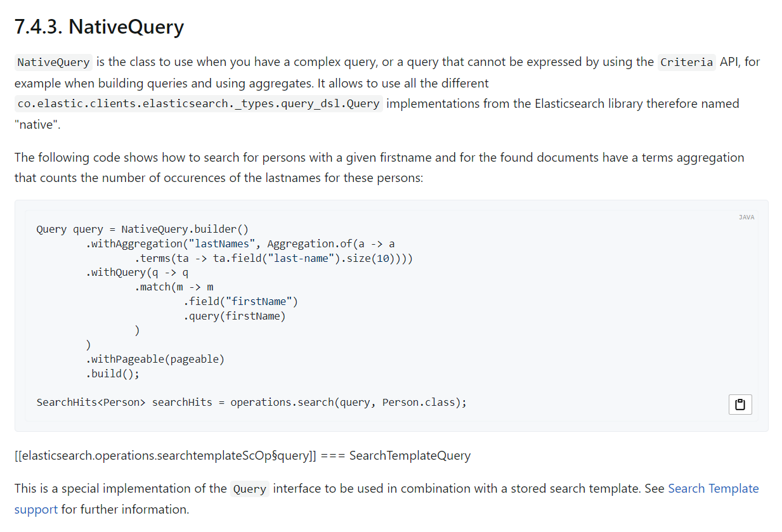The image size is (782, 532).
Task: Click the inline NativeQuery code at paragraph start
Action: click(53, 62)
